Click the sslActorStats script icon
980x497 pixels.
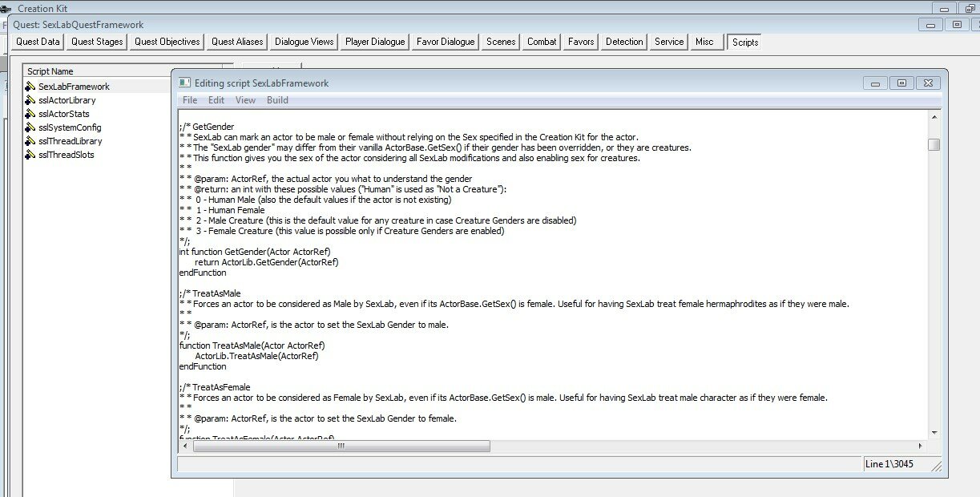click(x=31, y=114)
